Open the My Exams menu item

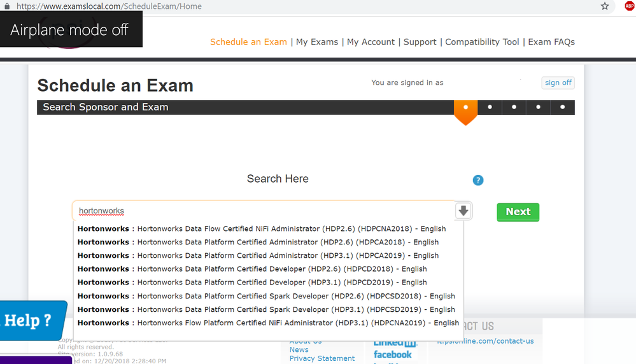click(x=317, y=42)
